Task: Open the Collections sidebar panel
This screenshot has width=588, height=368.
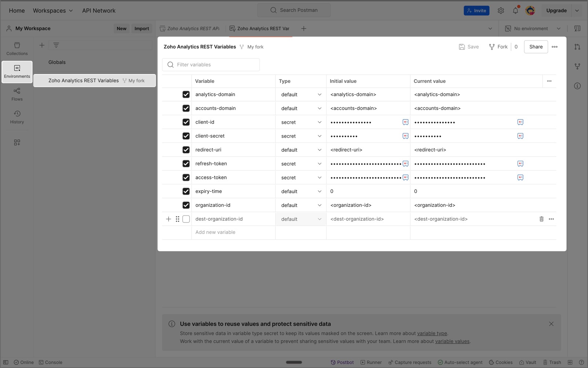Action: (17, 48)
